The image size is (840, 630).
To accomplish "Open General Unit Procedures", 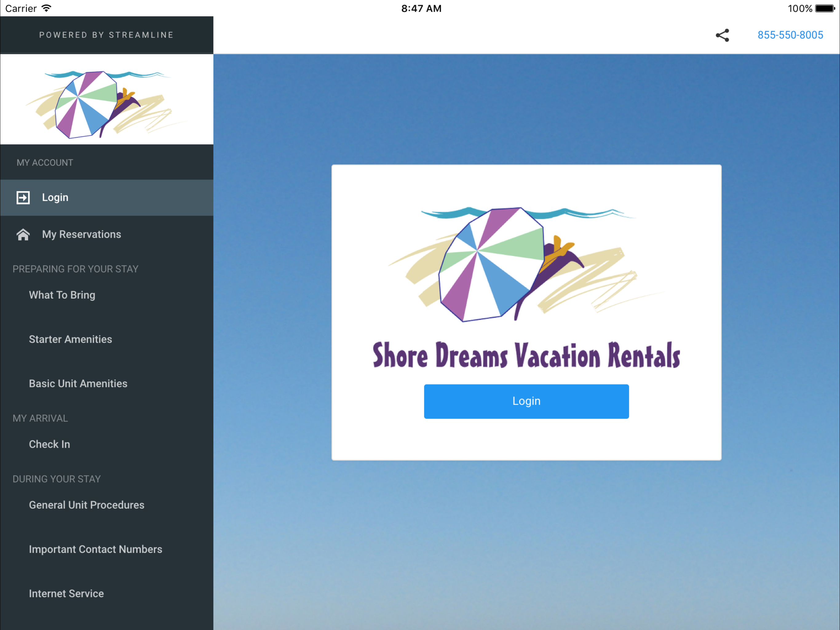I will pyautogui.click(x=87, y=505).
